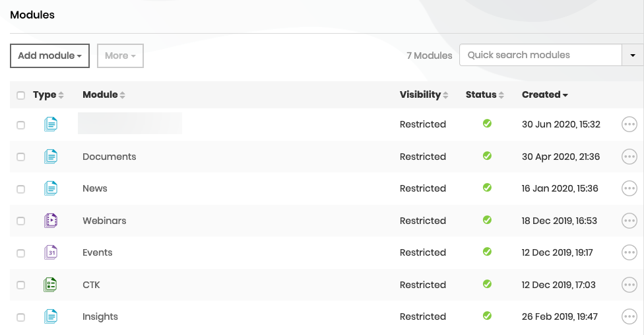Open the Insights module link

[100, 316]
